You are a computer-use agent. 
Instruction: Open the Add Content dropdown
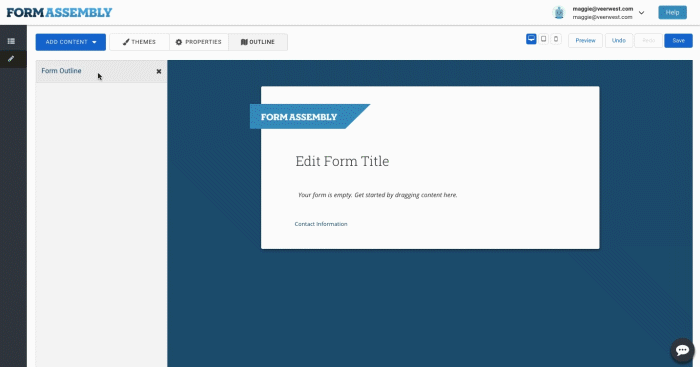[71, 42]
